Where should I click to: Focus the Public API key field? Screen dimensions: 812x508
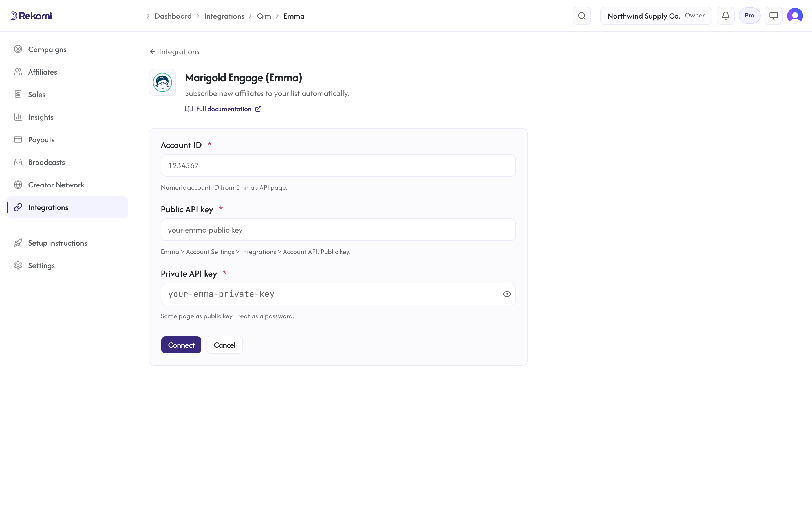pyautogui.click(x=338, y=230)
